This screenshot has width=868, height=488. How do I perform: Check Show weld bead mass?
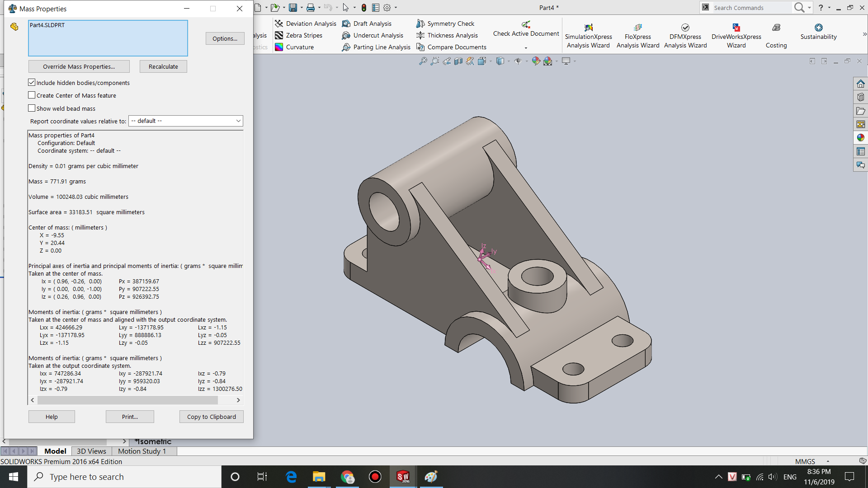click(32, 108)
